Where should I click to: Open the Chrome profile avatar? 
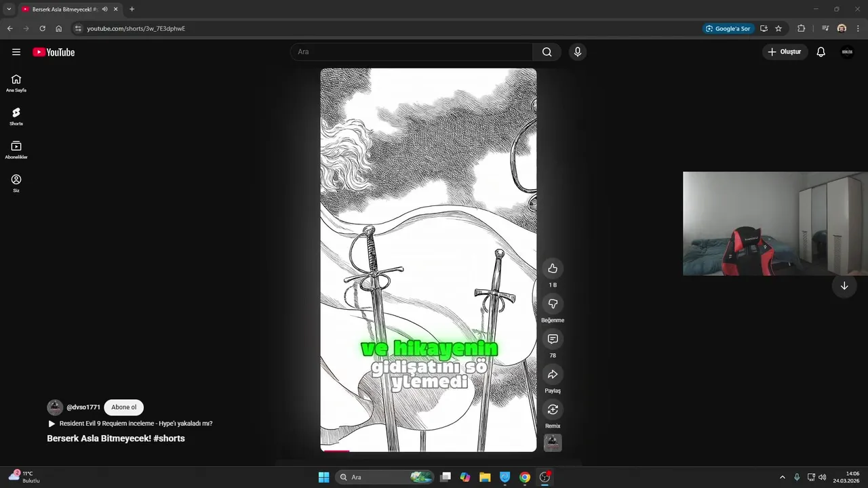click(x=842, y=28)
